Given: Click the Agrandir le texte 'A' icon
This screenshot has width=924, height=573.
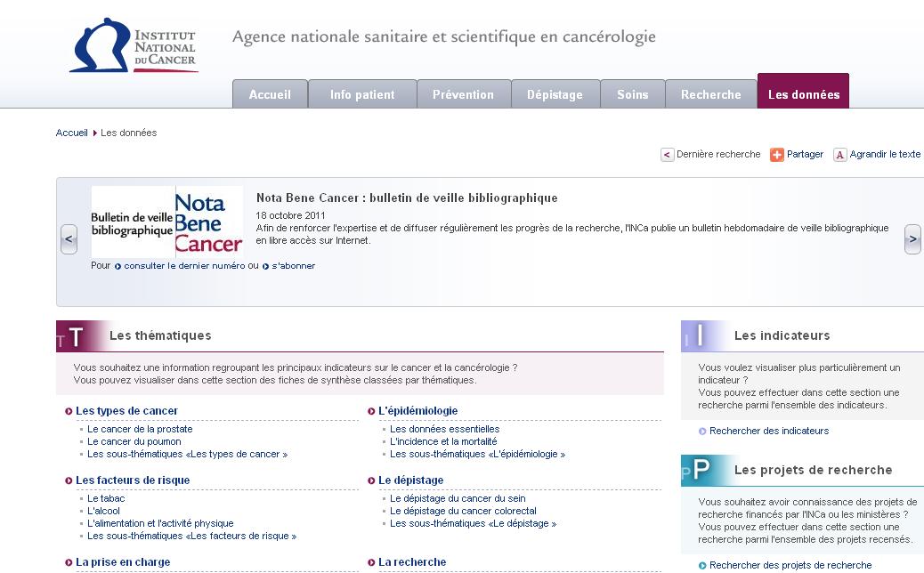Looking at the screenshot, I should pyautogui.click(x=839, y=155).
